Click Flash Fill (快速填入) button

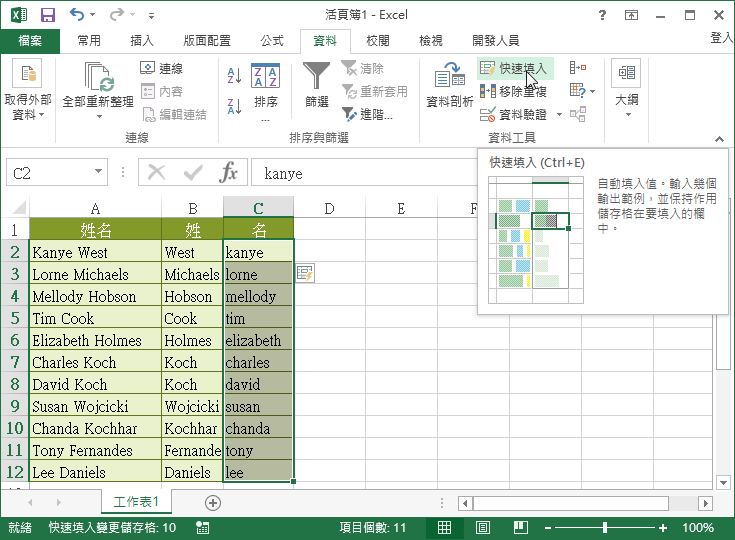pos(515,68)
